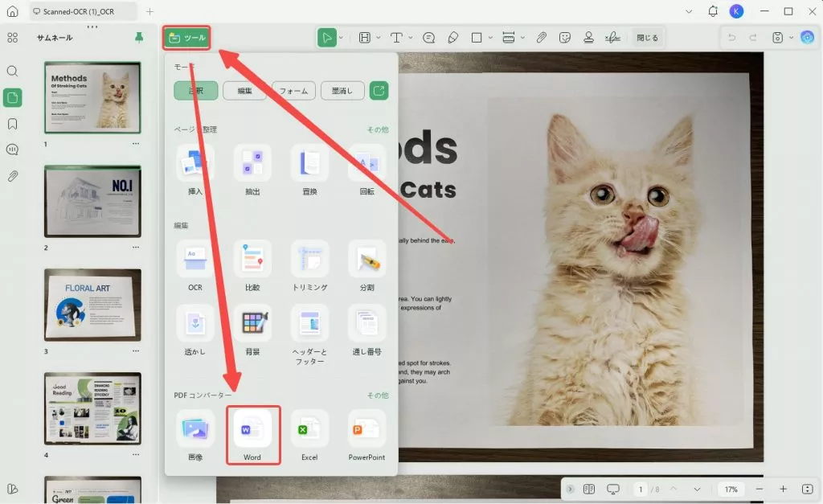The height and width of the screenshot is (504, 823).
Task: Open the comments panel icon in the sidebar
Action: [12, 150]
